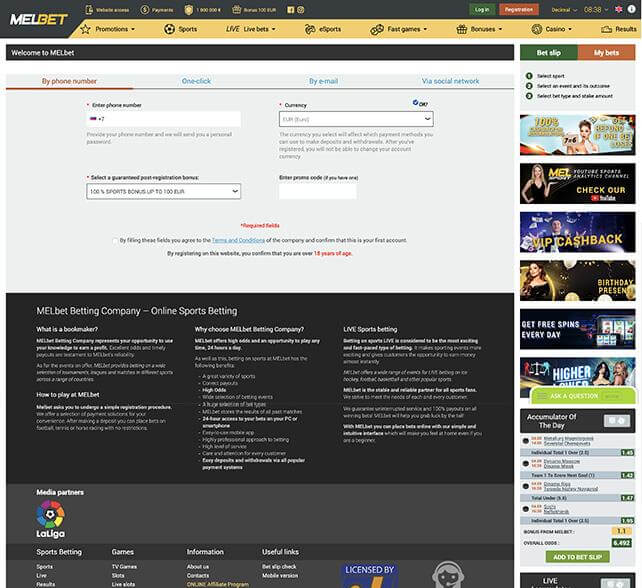The height and width of the screenshot is (588, 642).
Task: Open the ONLINE Affiliate Program link
Action: tap(218, 584)
